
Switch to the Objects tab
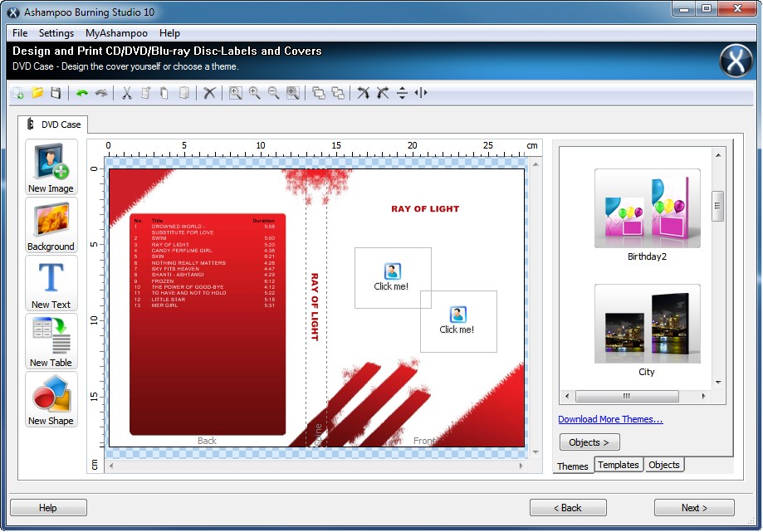[663, 465]
